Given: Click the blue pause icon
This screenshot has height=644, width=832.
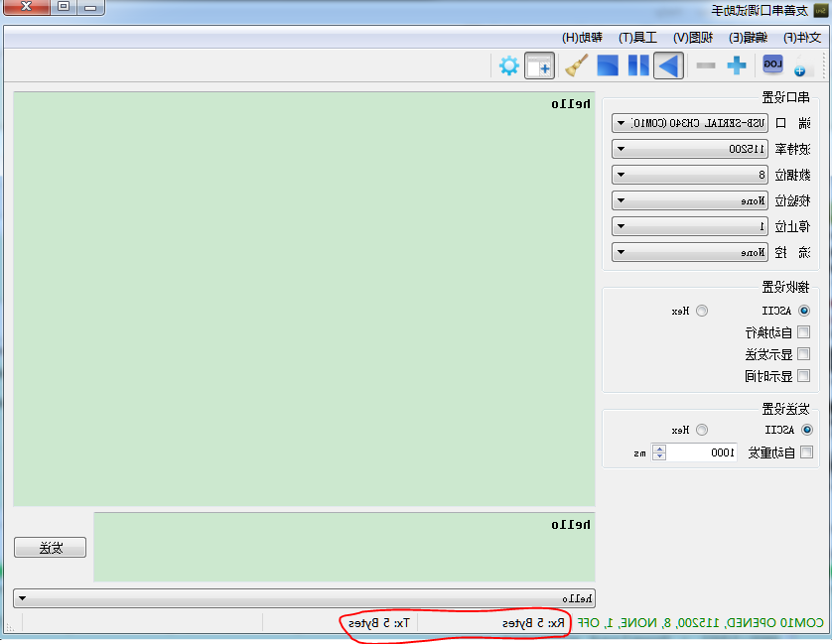Looking at the screenshot, I should [638, 65].
